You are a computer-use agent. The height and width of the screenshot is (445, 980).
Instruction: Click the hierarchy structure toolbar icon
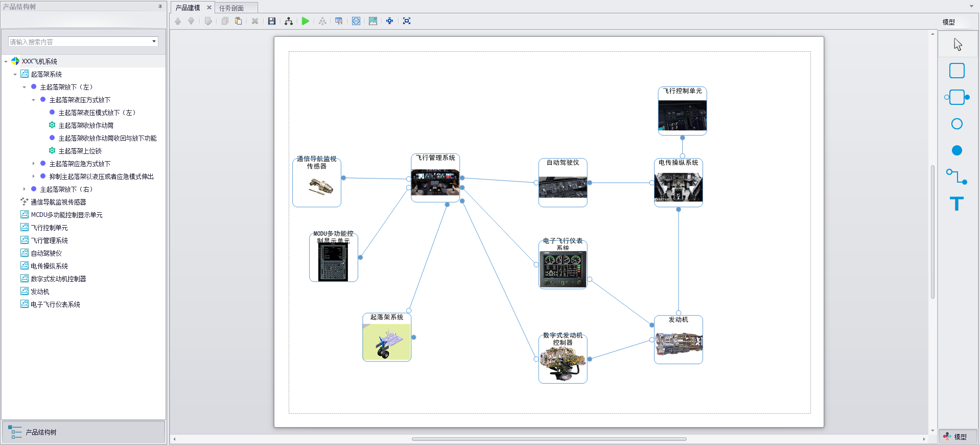point(289,21)
